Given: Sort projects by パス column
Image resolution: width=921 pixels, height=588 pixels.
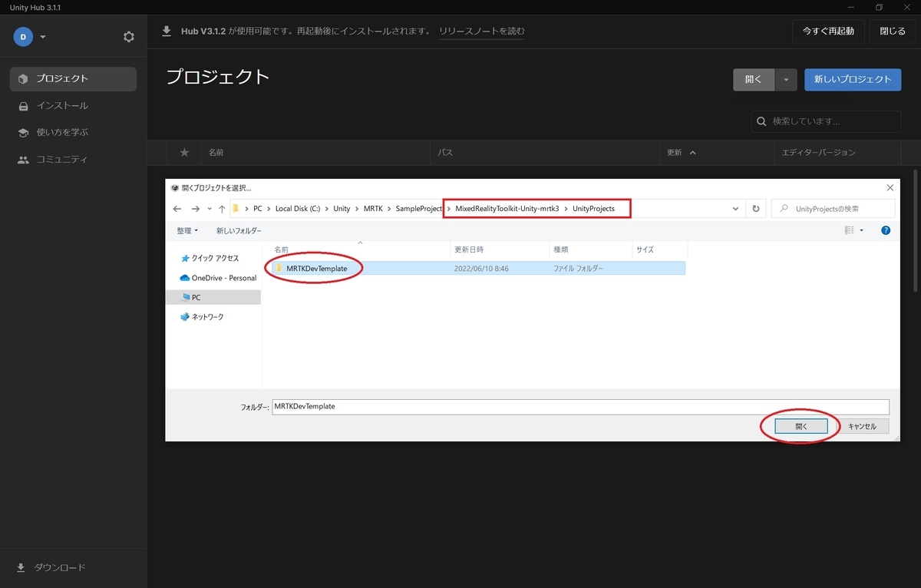Looking at the screenshot, I should coord(445,153).
